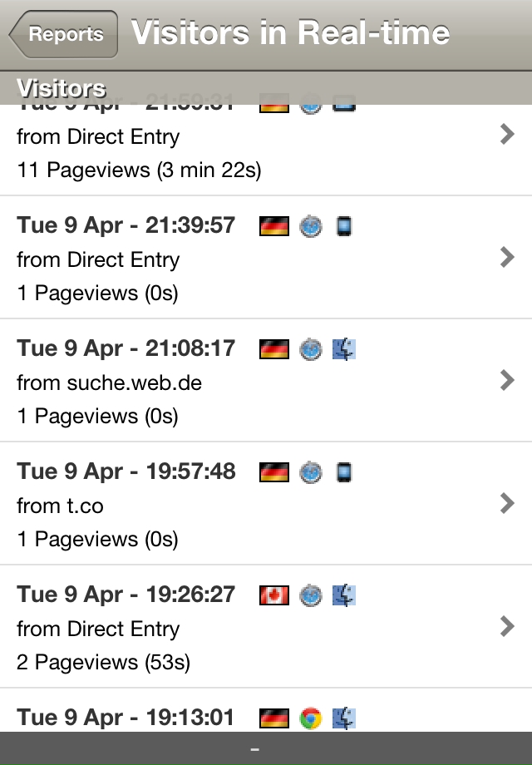Open chevron on the t.co visit
Screen dimensions: 532x765
pos(508,503)
